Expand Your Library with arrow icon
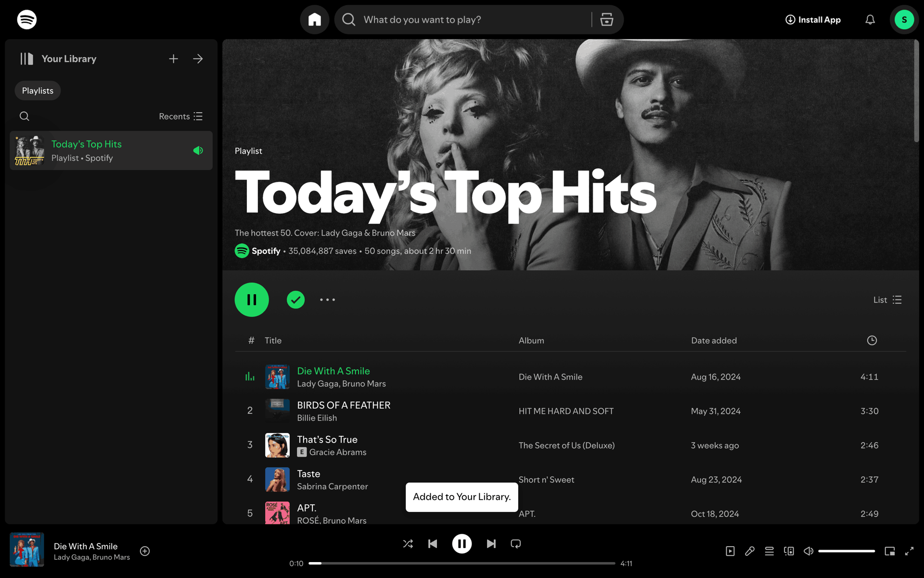 coord(198,59)
